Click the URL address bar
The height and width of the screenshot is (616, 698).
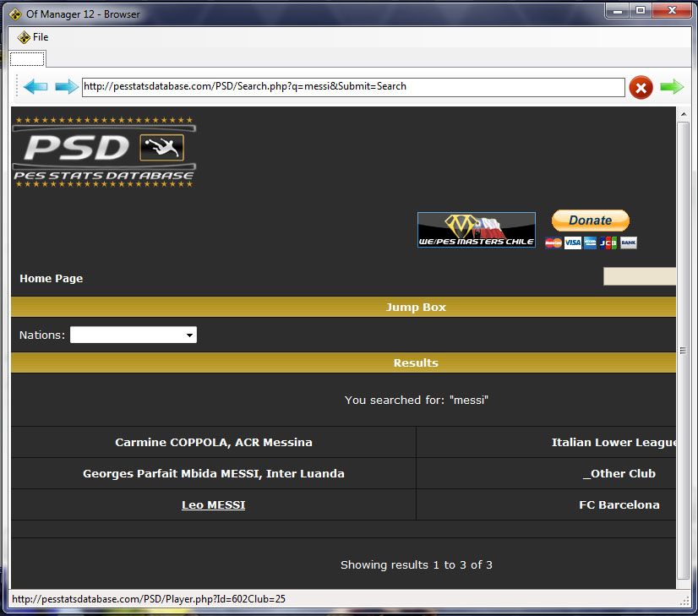point(352,86)
